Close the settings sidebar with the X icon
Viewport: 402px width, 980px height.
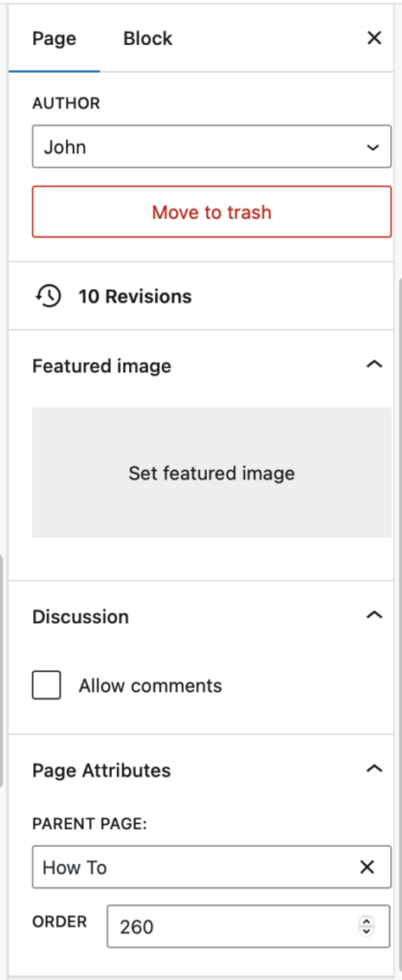tap(374, 38)
